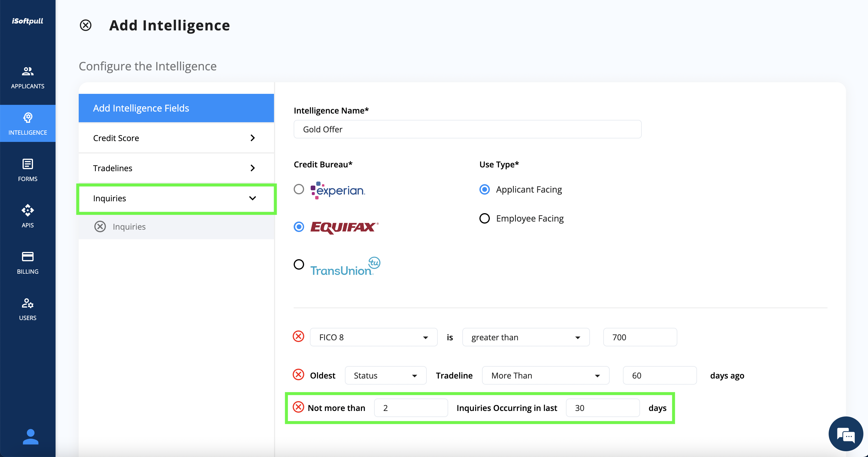
Task: Choose Applicant Facing use type
Action: 485,189
